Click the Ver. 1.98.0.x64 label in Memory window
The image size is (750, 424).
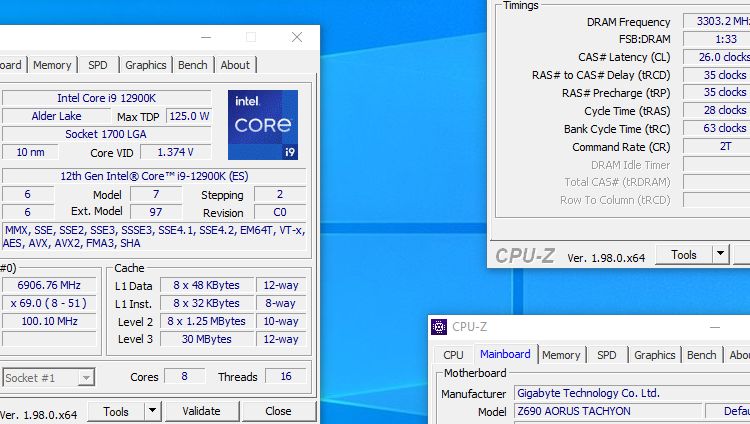606,258
